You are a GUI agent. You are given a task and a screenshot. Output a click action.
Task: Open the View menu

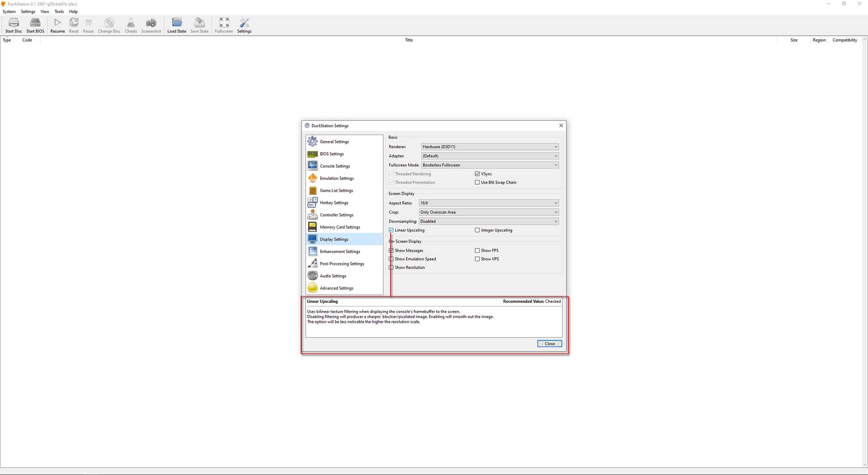45,12
